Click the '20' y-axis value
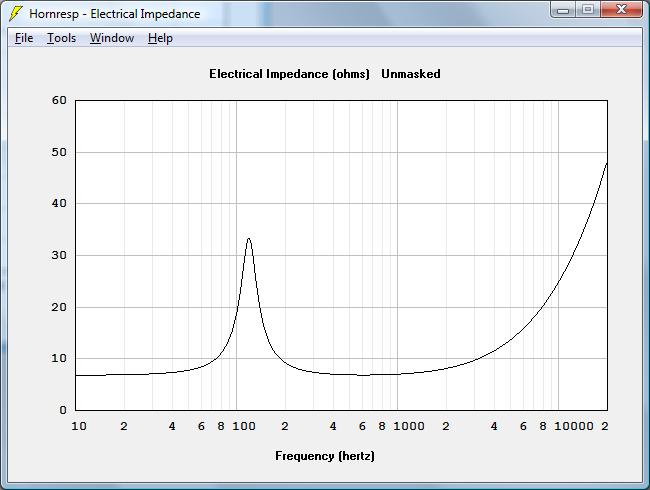This screenshot has height=490, width=650. (x=59, y=307)
